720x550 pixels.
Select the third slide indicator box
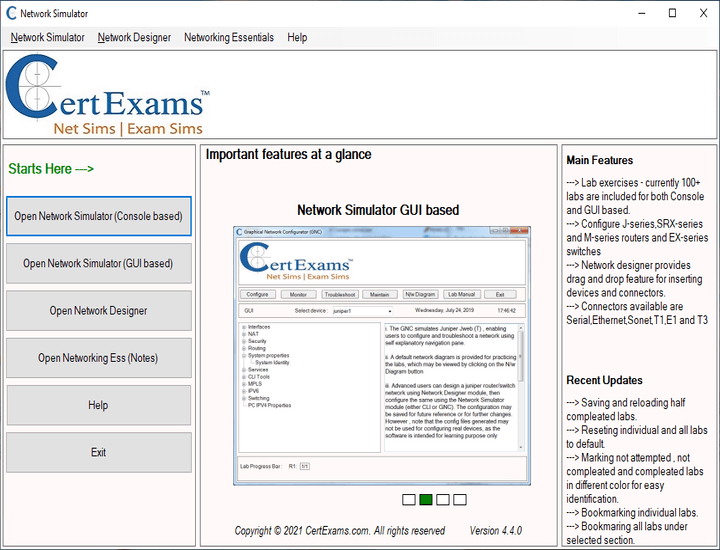(443, 499)
